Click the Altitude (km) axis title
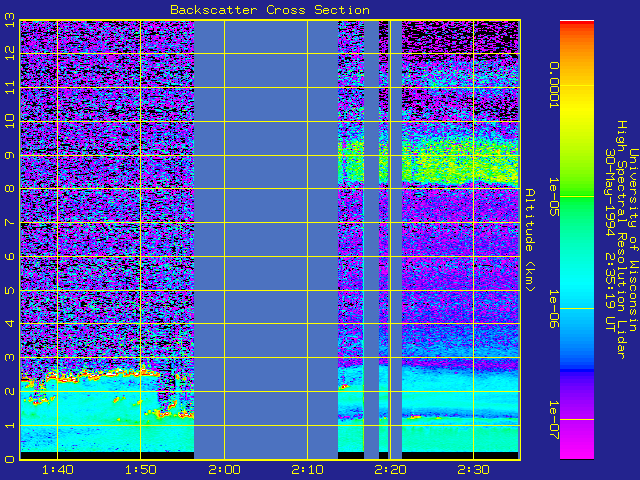640x480 pixels. (529, 240)
